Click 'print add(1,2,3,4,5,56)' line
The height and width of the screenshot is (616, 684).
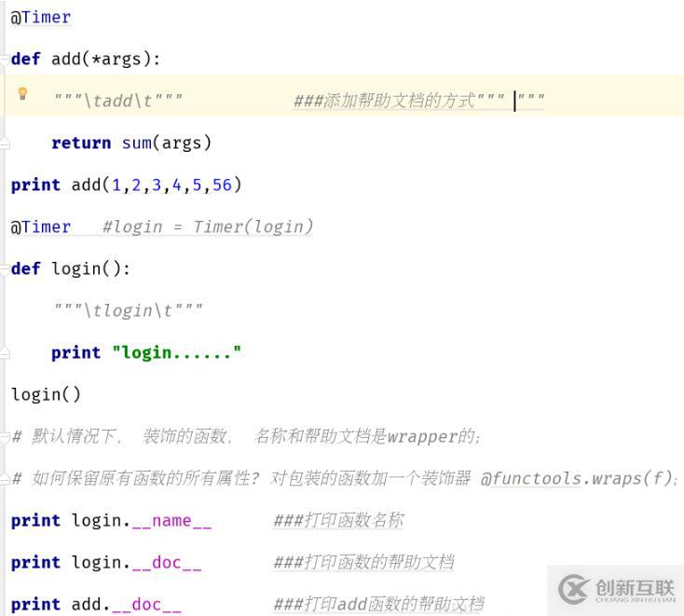point(126,185)
